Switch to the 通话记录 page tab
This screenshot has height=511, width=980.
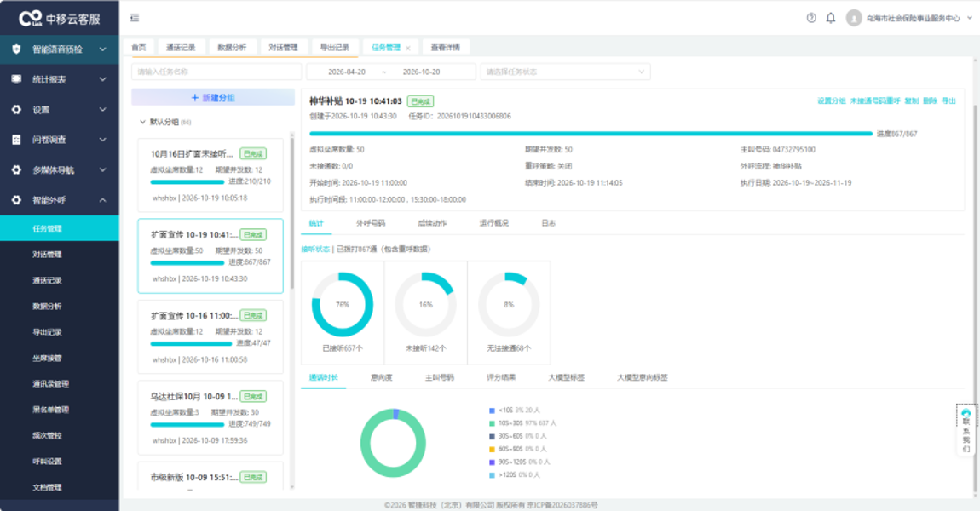coord(181,48)
